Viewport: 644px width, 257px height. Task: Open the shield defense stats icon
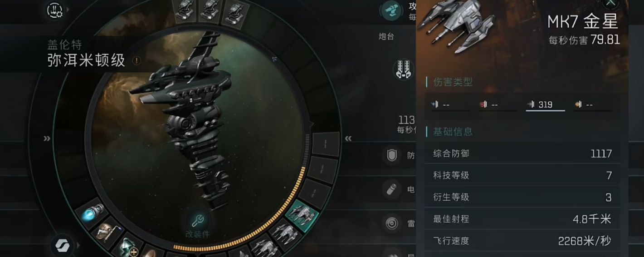click(391, 156)
